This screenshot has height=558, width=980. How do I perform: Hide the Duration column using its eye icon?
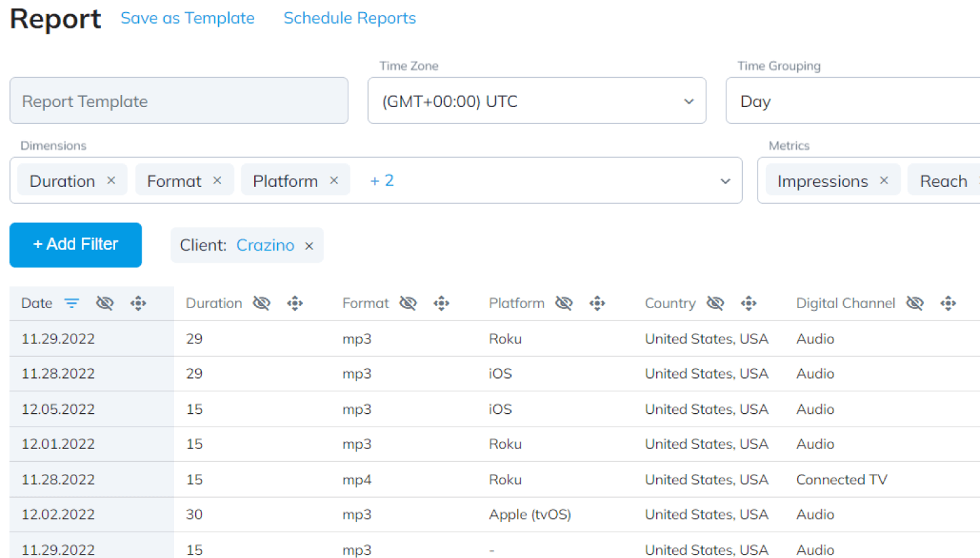point(262,303)
